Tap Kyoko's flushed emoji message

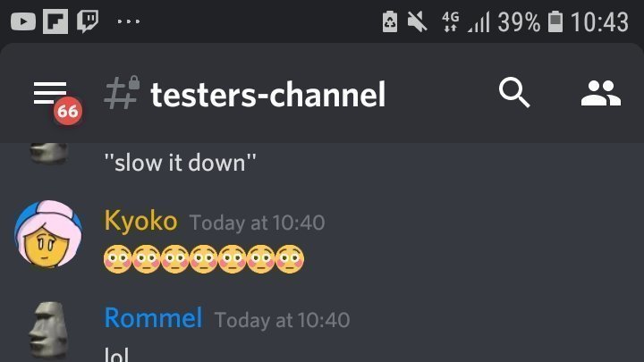(x=204, y=259)
